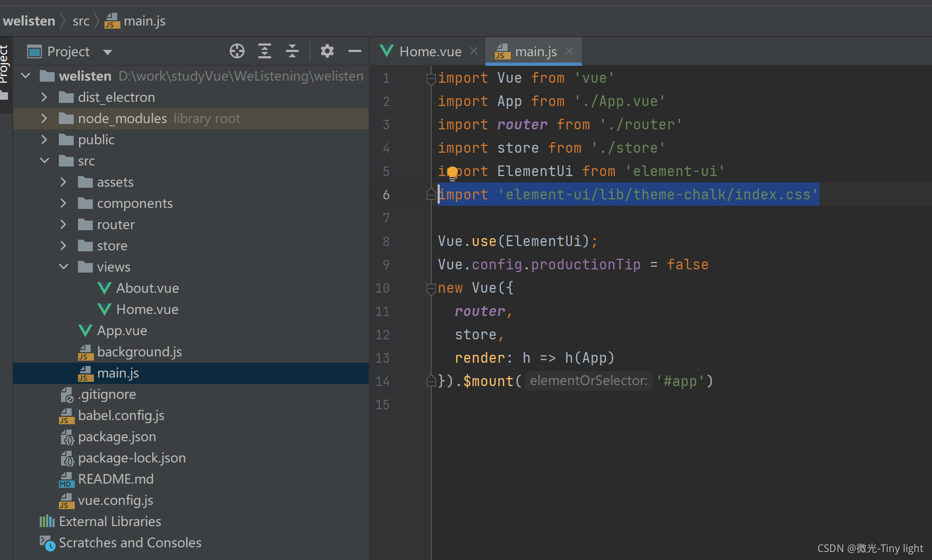Click the Scratches and Consoles icon
The height and width of the screenshot is (560, 932).
coord(47,543)
